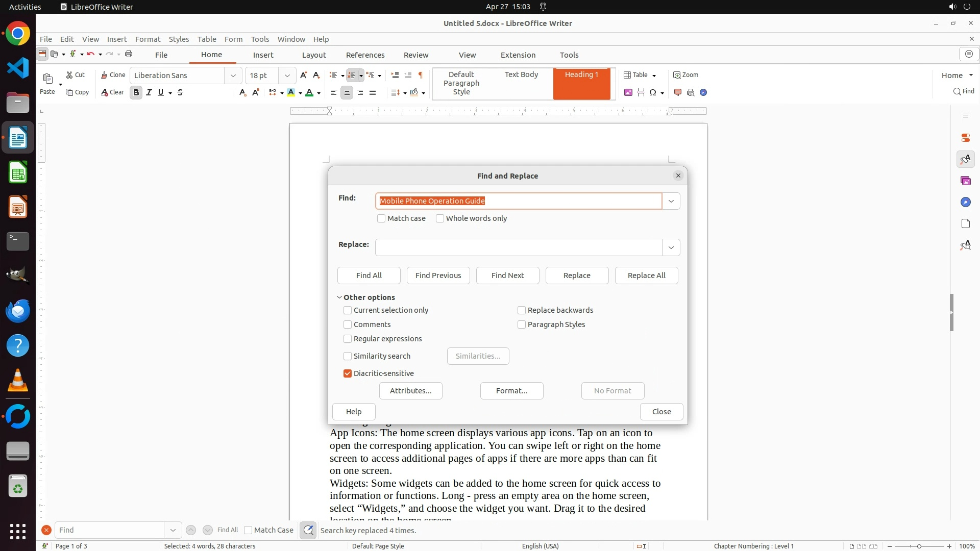Switch to the Layout ribbon tab

coord(313,55)
